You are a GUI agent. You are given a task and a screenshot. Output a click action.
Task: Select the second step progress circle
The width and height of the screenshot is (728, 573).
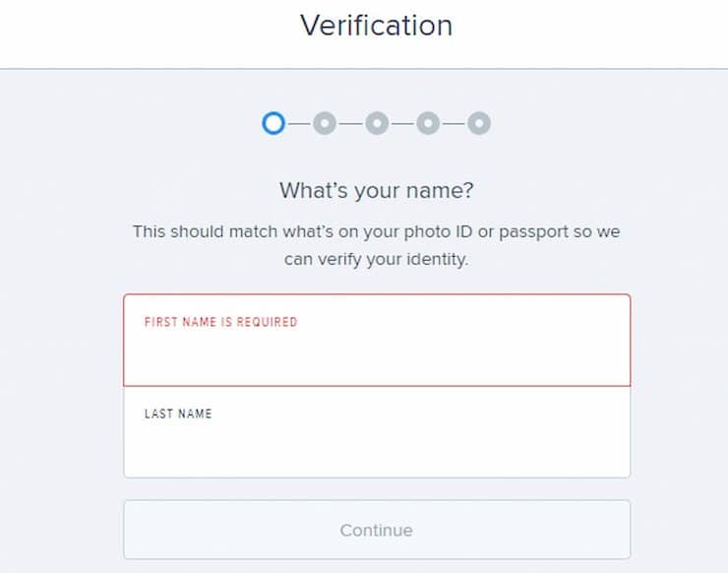pos(325,123)
